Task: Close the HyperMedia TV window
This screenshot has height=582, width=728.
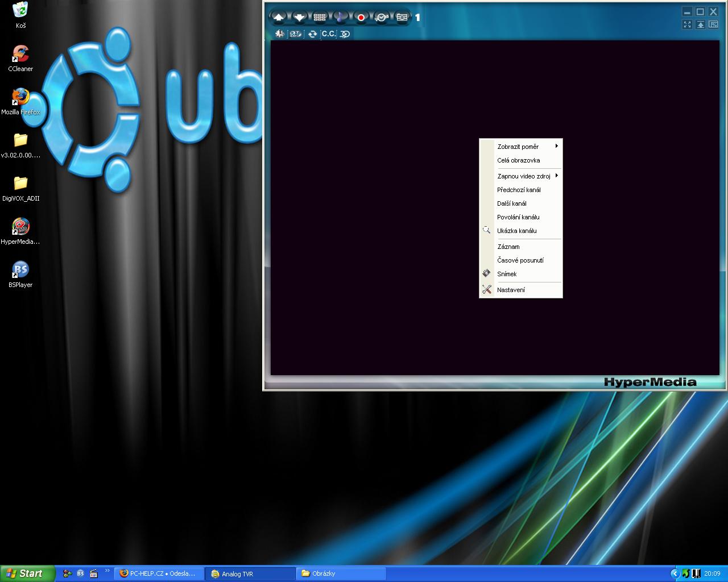Action: click(713, 11)
